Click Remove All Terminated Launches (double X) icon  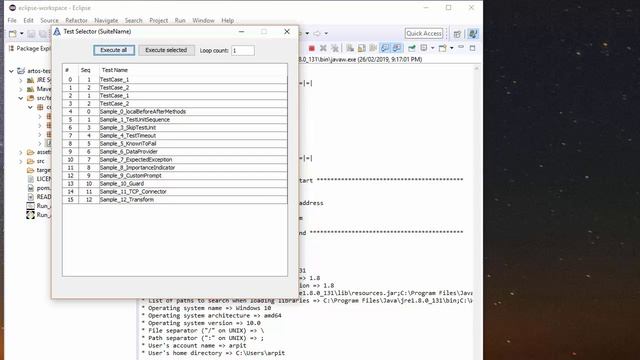[335, 48]
